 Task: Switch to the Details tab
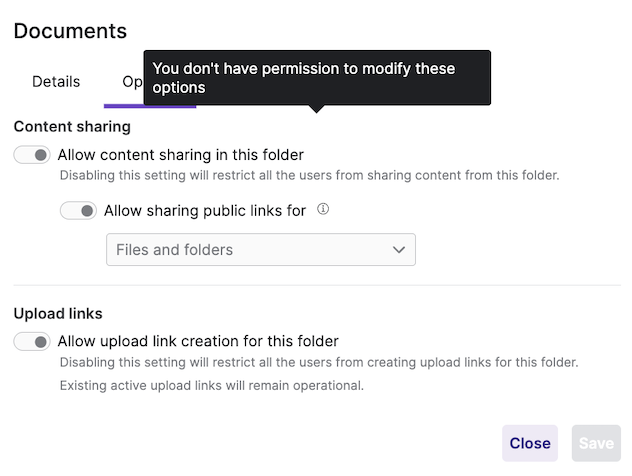(56, 82)
